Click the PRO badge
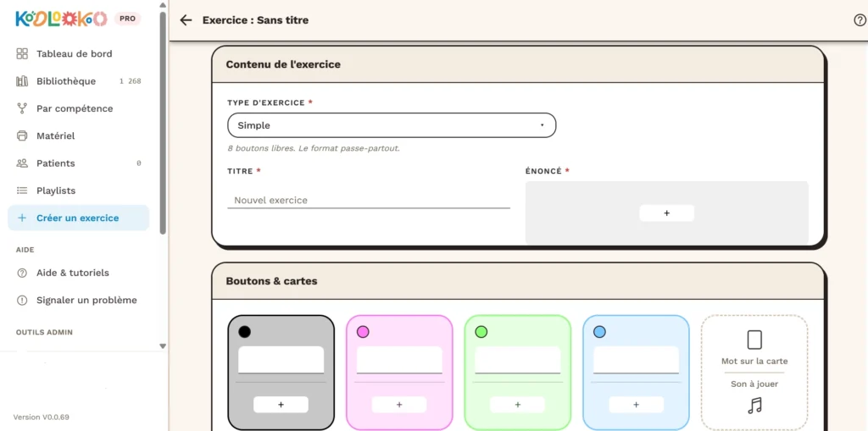Image resolution: width=868 pixels, height=431 pixels. 127,19
